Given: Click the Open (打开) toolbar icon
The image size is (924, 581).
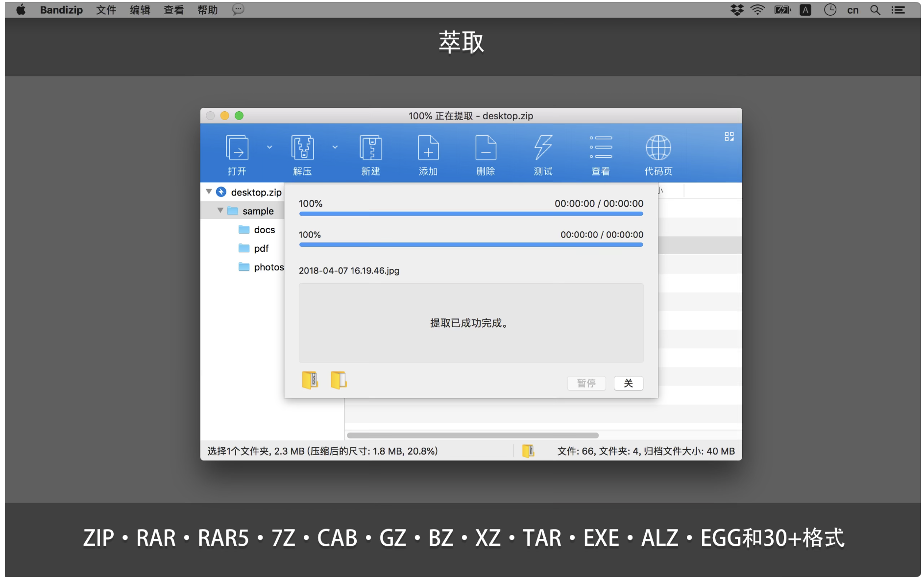Looking at the screenshot, I should [237, 148].
